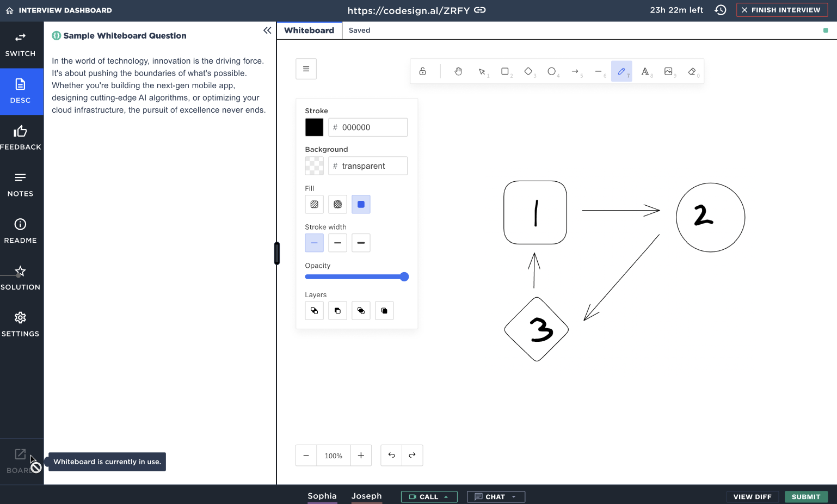This screenshot has width=837, height=504.
Task: Choose extra bold stroke width
Action: (x=361, y=243)
